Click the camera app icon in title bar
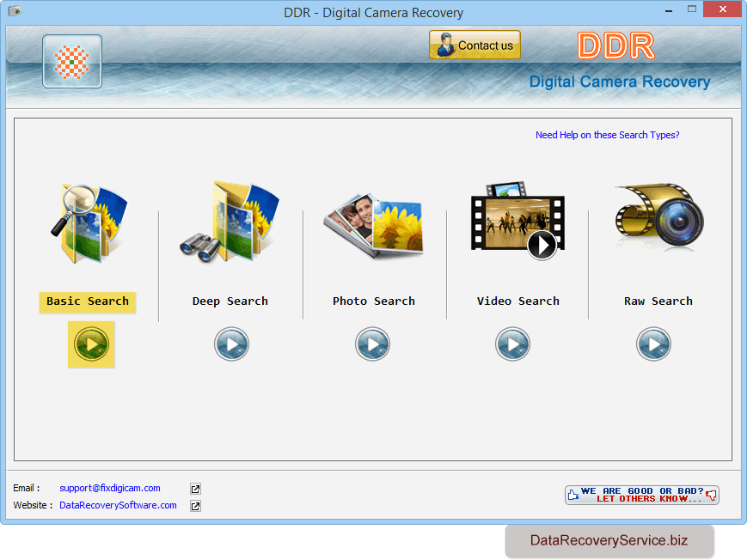The image size is (747, 560). coord(15,10)
